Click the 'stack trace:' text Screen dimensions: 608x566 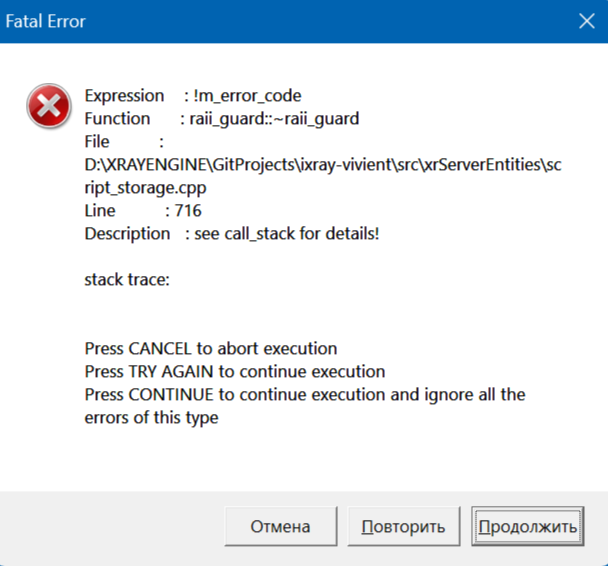pos(127,280)
